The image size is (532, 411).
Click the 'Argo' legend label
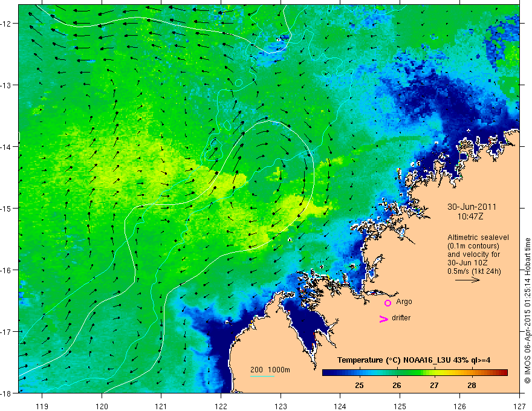tap(404, 302)
